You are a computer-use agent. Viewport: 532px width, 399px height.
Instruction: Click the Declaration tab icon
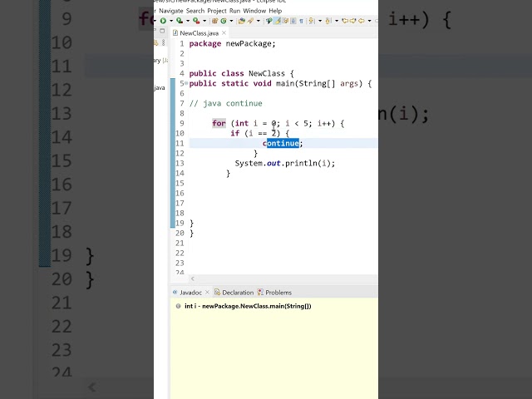point(217,292)
